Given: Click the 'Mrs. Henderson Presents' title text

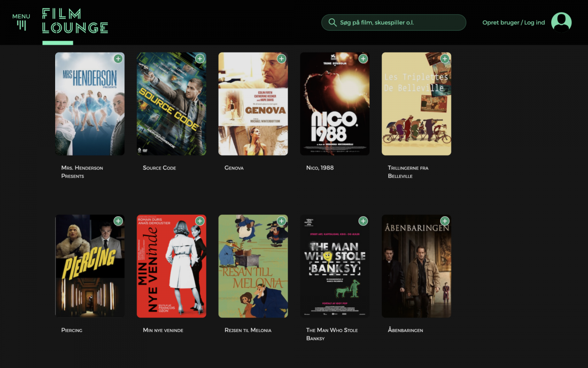Looking at the screenshot, I should pyautogui.click(x=82, y=172).
